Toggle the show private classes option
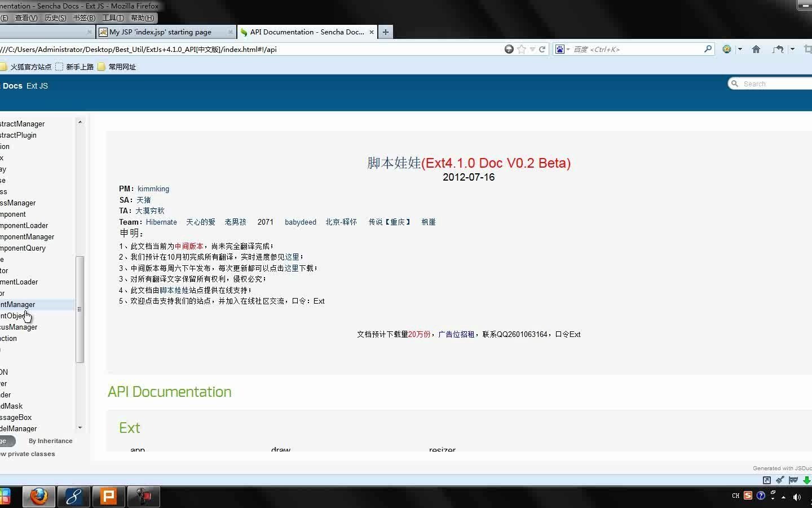This screenshot has height=508, width=812. tap(28, 454)
